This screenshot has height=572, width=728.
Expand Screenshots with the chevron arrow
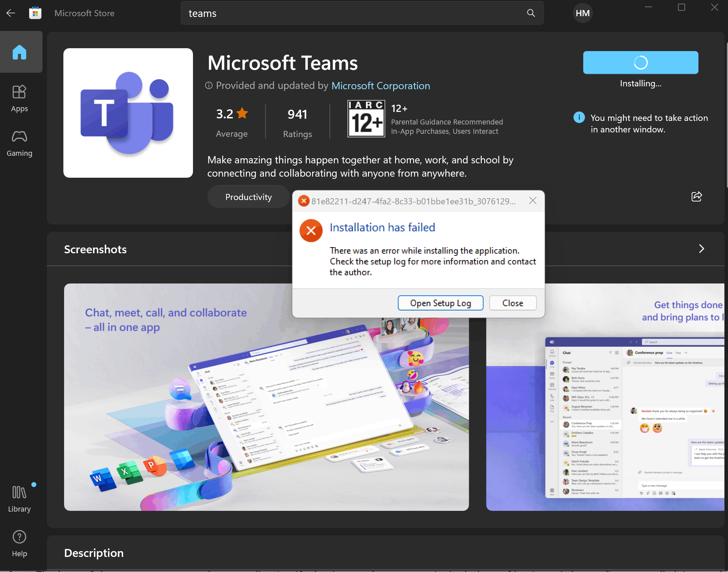pos(701,249)
